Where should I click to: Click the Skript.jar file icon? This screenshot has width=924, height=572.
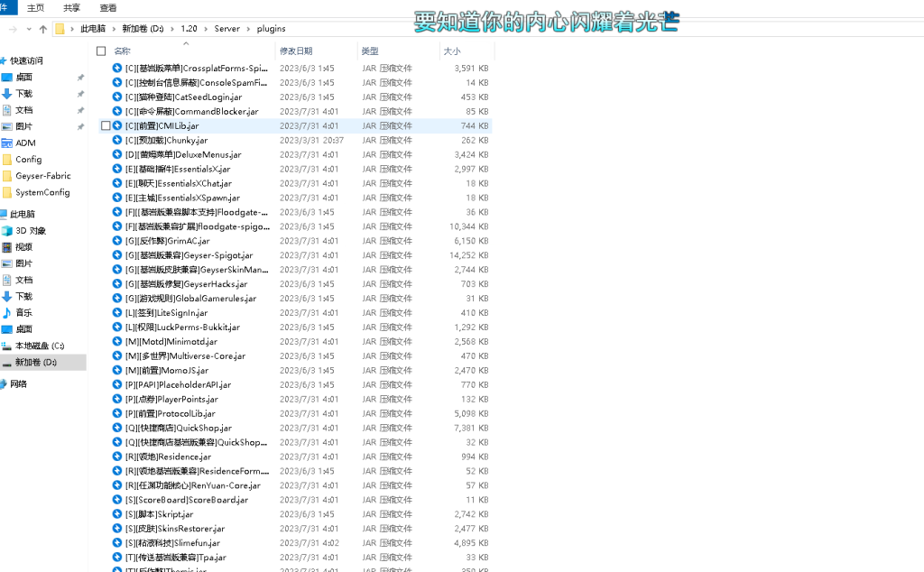click(117, 514)
